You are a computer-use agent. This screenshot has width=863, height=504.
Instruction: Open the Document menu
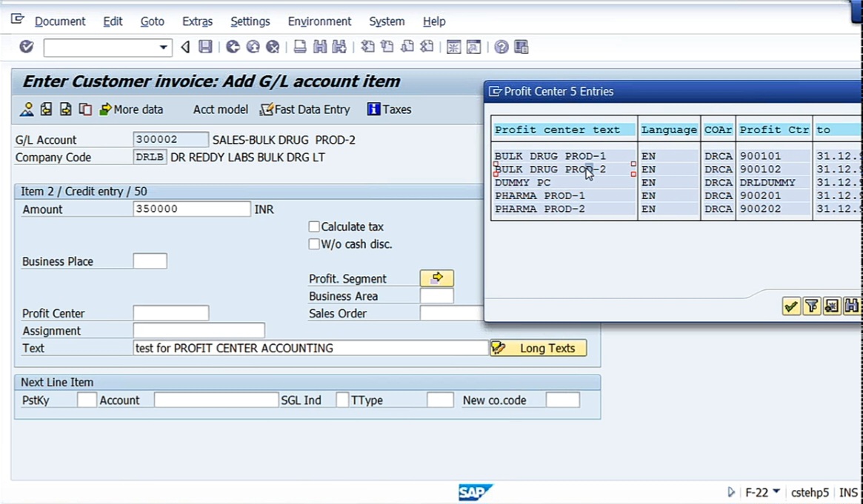[60, 21]
